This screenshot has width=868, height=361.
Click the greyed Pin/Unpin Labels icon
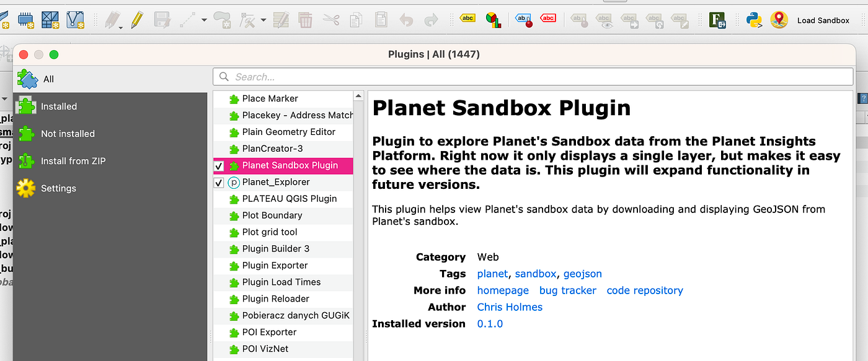click(579, 20)
